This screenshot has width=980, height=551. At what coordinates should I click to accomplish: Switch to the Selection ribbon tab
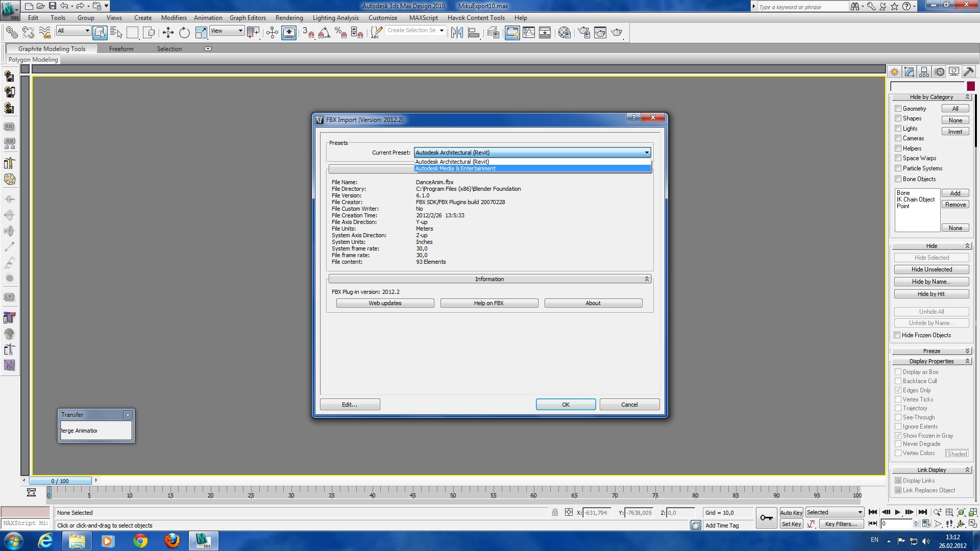(x=169, y=49)
